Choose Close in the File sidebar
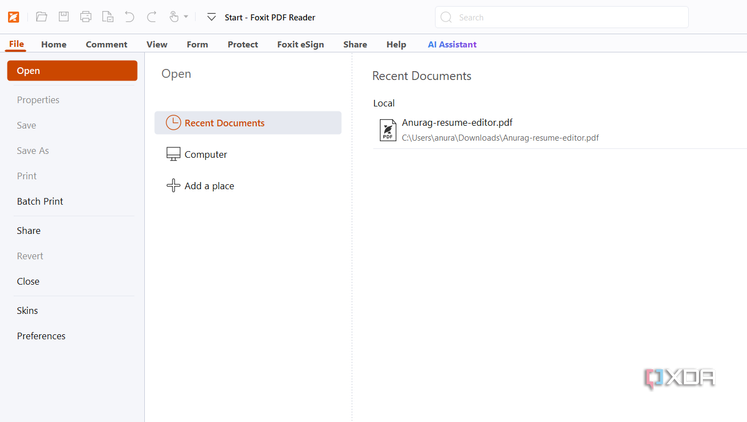747x422 pixels. click(28, 281)
